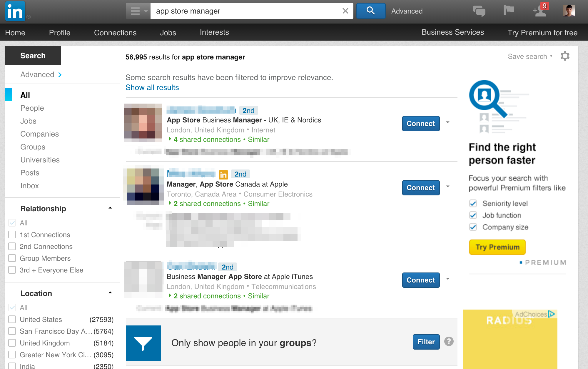Click the funnel filter icon for groups
This screenshot has height=369, width=588.
coord(143,343)
